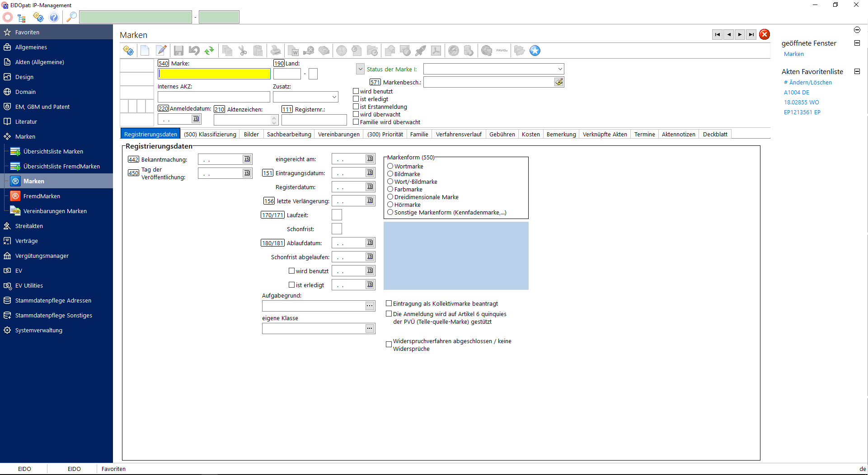
Task: Open Übersichtsliste Marken in sidebar
Action: (x=53, y=151)
